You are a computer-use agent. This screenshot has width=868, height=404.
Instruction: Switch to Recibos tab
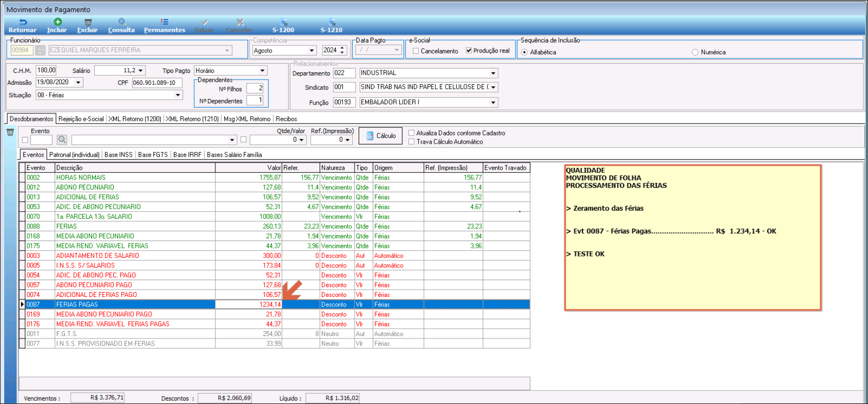point(286,119)
